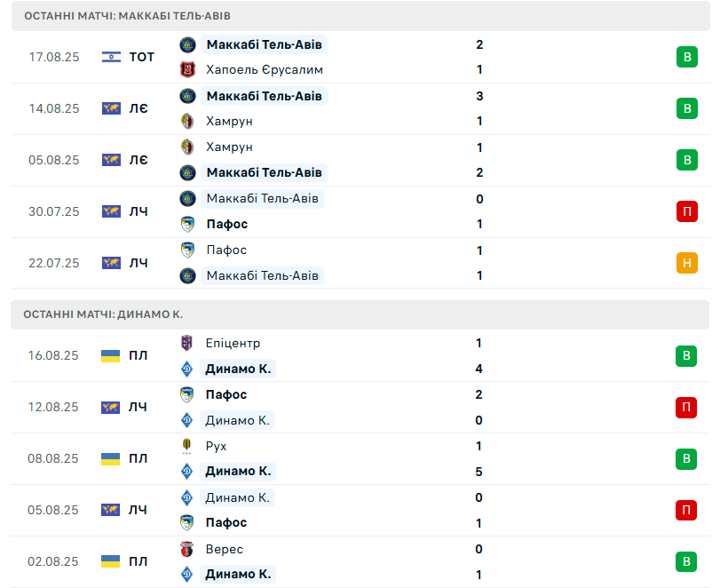The width and height of the screenshot is (720, 588).
Task: Select the Хапоель Єрусалим team name
Action: 264,69
